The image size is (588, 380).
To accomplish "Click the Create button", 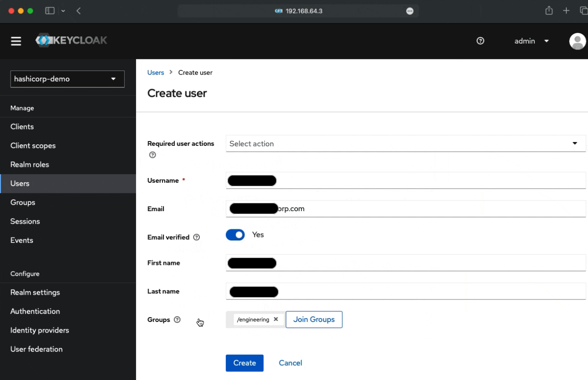I will click(x=244, y=363).
